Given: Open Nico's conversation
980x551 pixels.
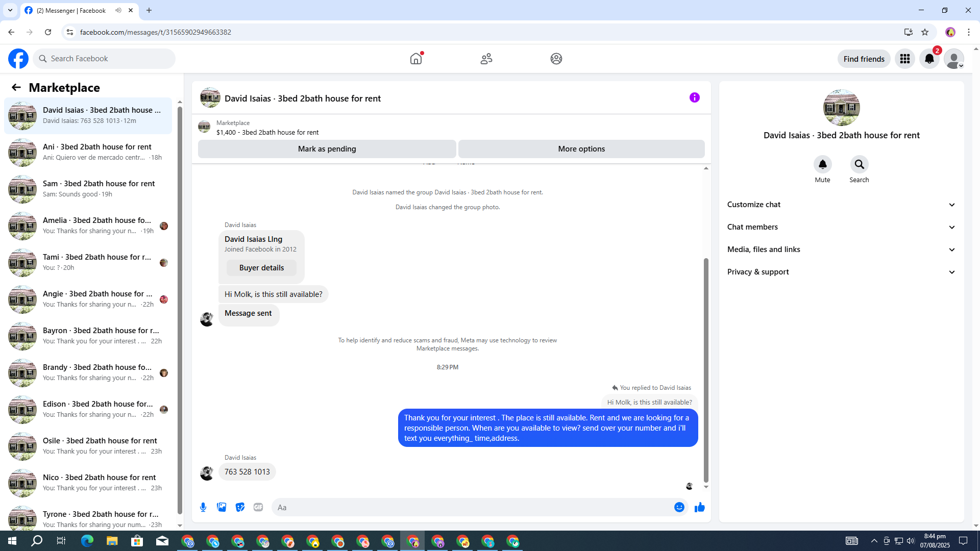Looking at the screenshot, I should 88,483.
